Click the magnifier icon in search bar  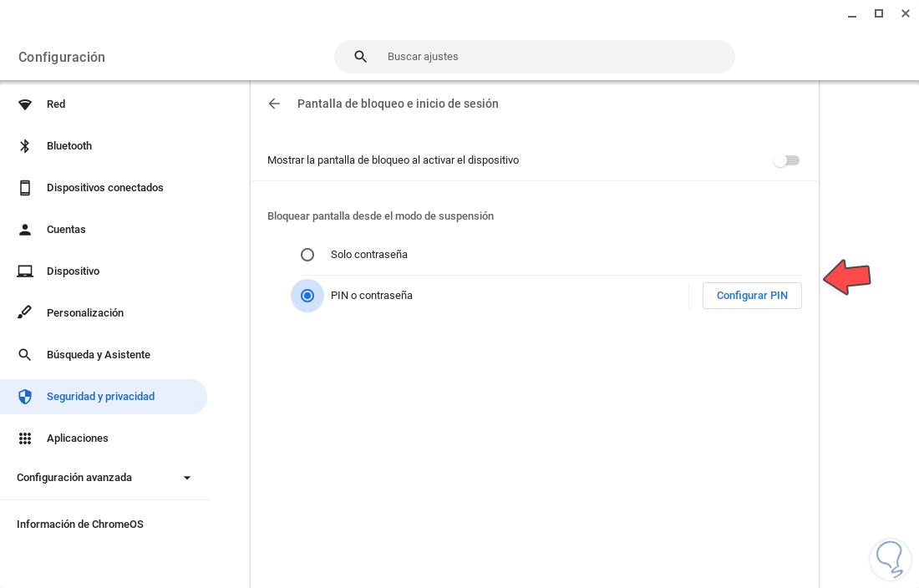click(361, 57)
